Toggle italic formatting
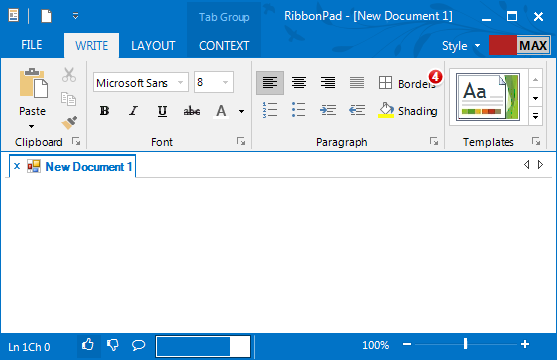The width and height of the screenshot is (557, 360). (133, 111)
